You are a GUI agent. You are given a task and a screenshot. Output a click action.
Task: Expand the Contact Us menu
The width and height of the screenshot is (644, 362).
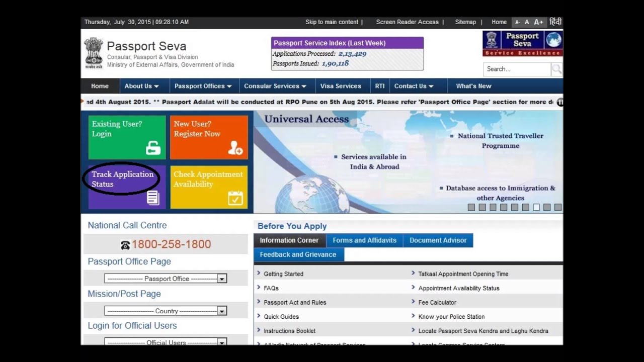tap(414, 86)
